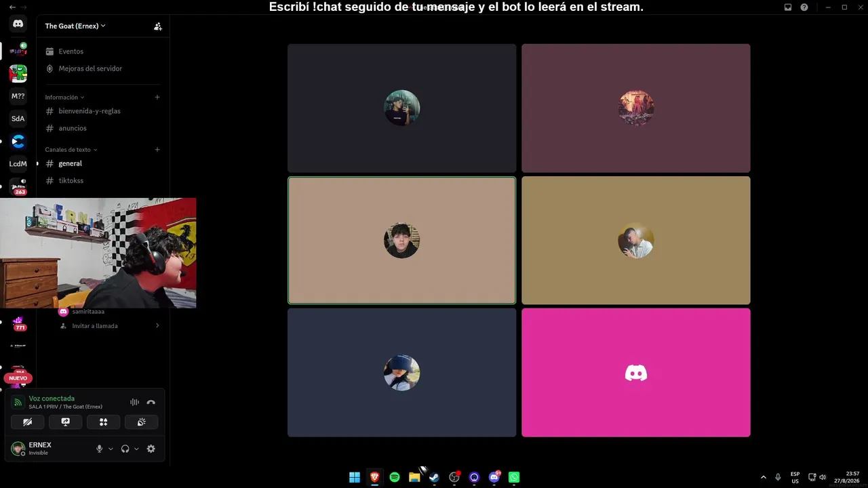
Task: Go back with the navigation back arrow
Action: [x=12, y=7]
